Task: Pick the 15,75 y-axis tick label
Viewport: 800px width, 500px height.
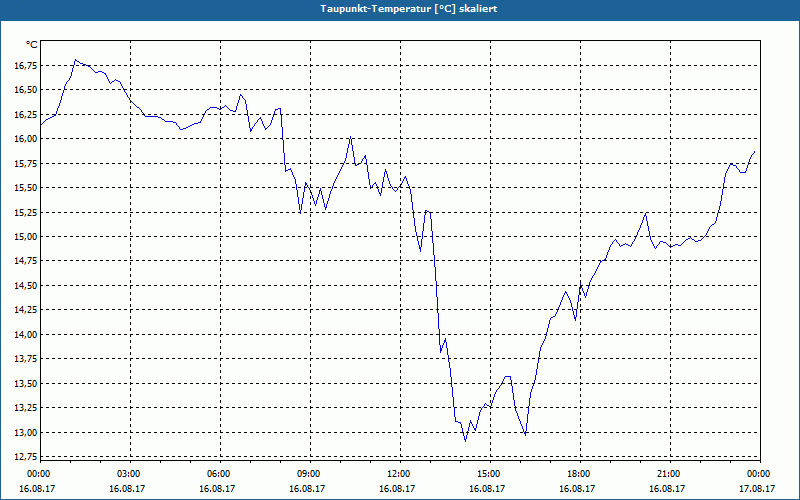Action: [x=24, y=163]
